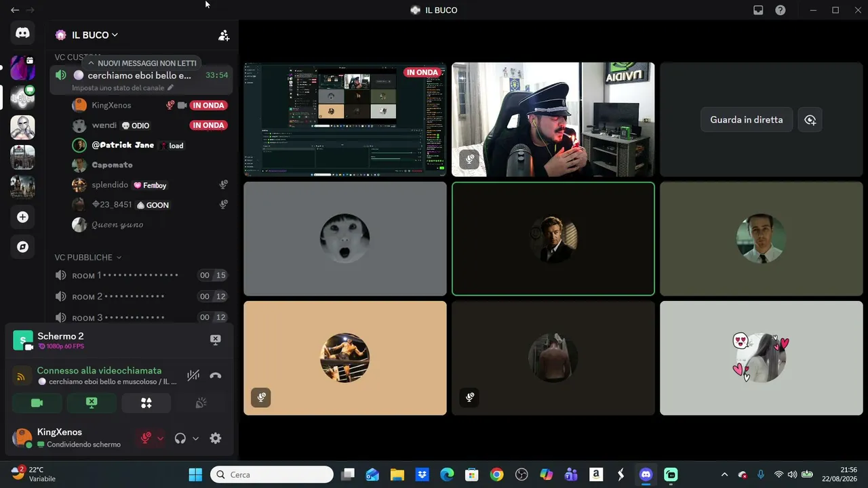The image size is (868, 488).
Task: Open the help question mark icon
Action: (x=781, y=10)
